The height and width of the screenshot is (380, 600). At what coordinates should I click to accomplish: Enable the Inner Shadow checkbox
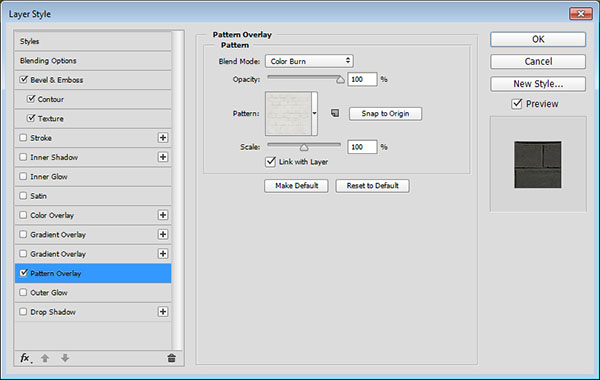click(23, 157)
